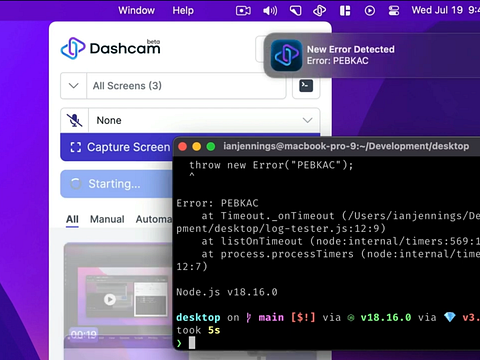480x360 pixels.
Task: Click the terminal window title text
Action: click(x=346, y=146)
